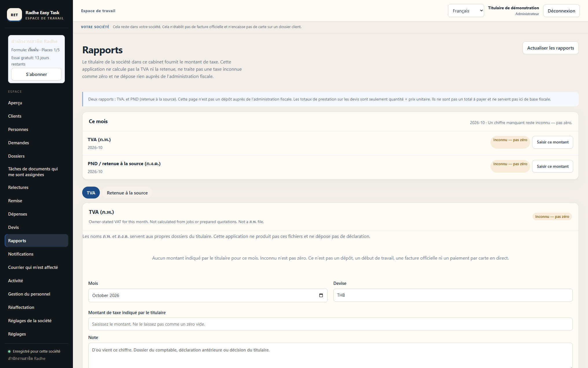588x368 pixels.
Task: Select Rapports in the sidebar
Action: (x=36, y=241)
